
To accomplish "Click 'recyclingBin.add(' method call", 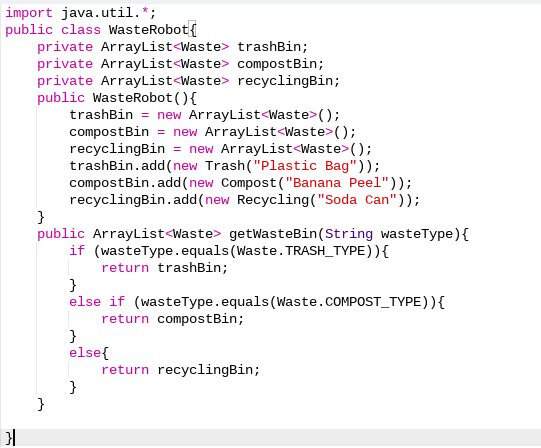I will 137,200.
